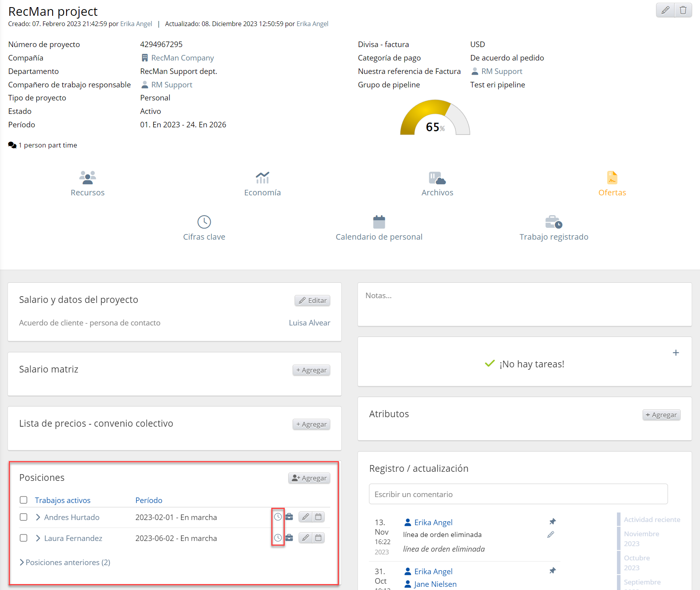This screenshot has height=590, width=700.
Task: Toggle the select-all Trabajos activos checkbox
Action: [24, 500]
